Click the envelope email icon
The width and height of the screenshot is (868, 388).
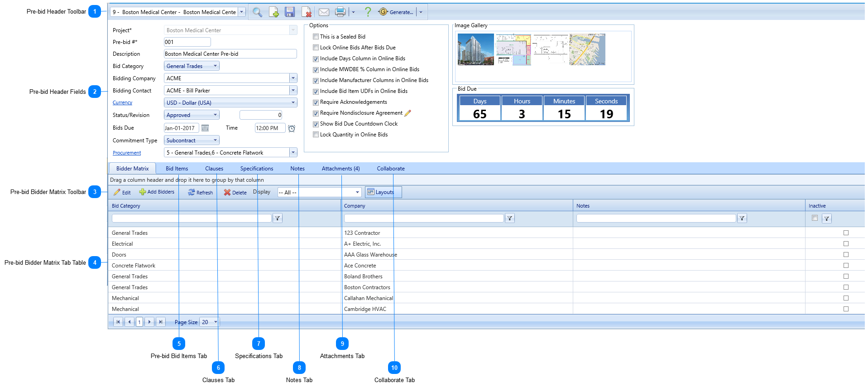[324, 12]
